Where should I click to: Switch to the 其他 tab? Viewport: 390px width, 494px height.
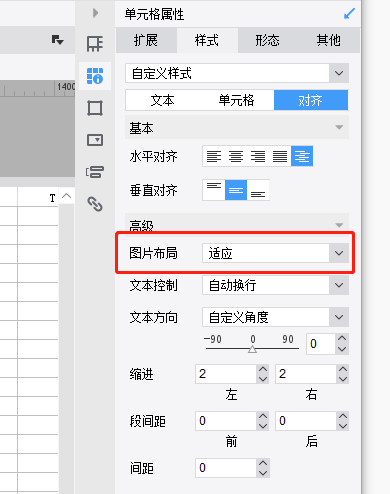(x=329, y=40)
